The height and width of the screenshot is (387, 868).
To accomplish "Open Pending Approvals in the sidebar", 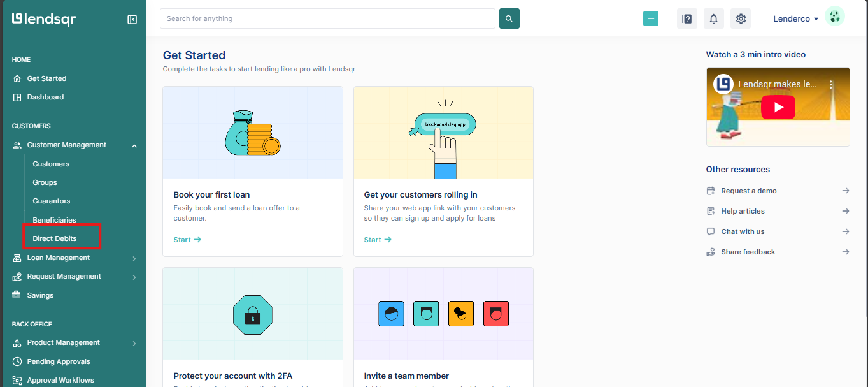I will pyautogui.click(x=59, y=361).
